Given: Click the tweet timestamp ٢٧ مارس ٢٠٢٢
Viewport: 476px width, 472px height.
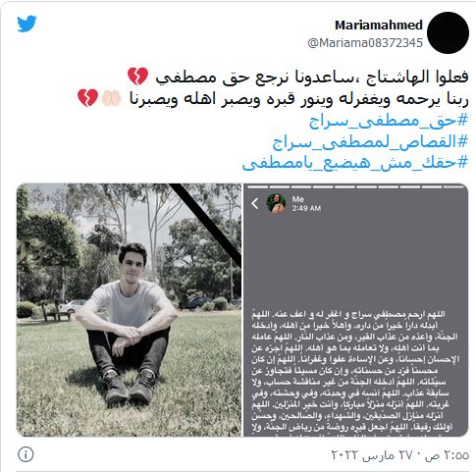Looking at the screenshot, I should [x=400, y=455].
